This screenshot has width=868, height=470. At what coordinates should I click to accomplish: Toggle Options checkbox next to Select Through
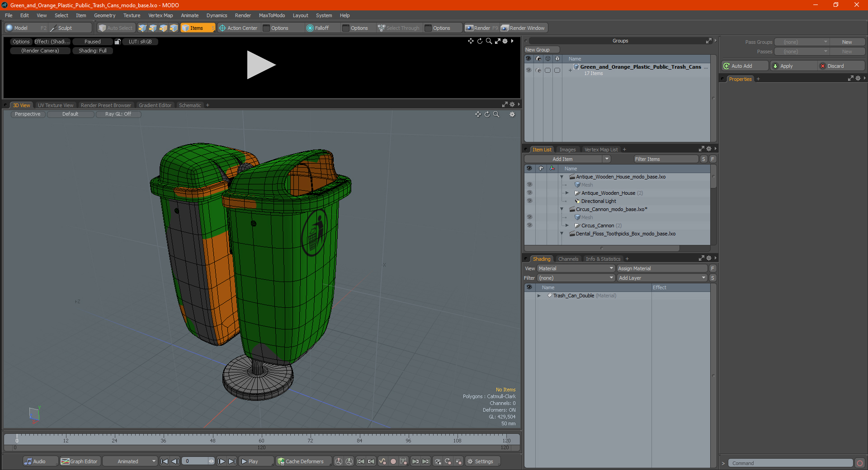[x=428, y=28]
